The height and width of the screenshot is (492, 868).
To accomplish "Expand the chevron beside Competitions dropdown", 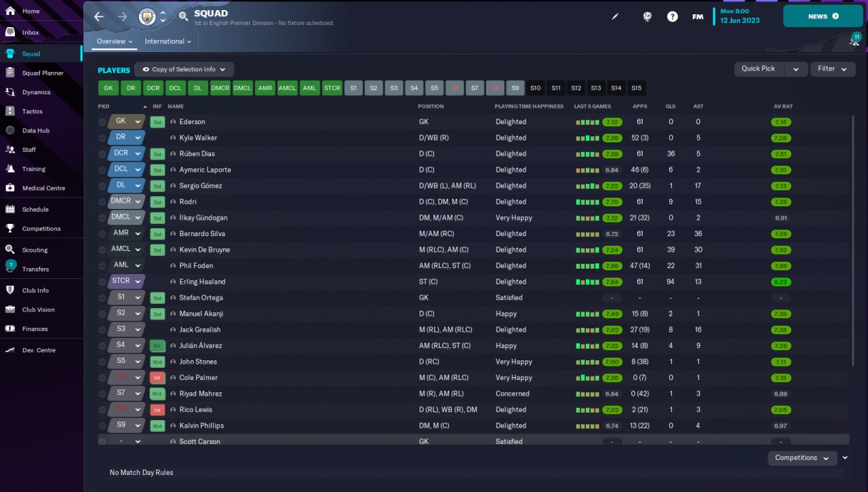I will [845, 458].
